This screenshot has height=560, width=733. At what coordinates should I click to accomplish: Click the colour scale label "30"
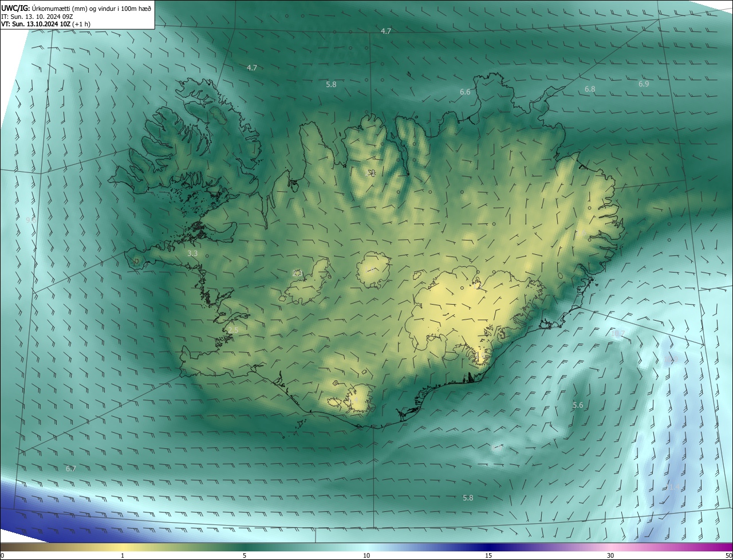pos(610,555)
